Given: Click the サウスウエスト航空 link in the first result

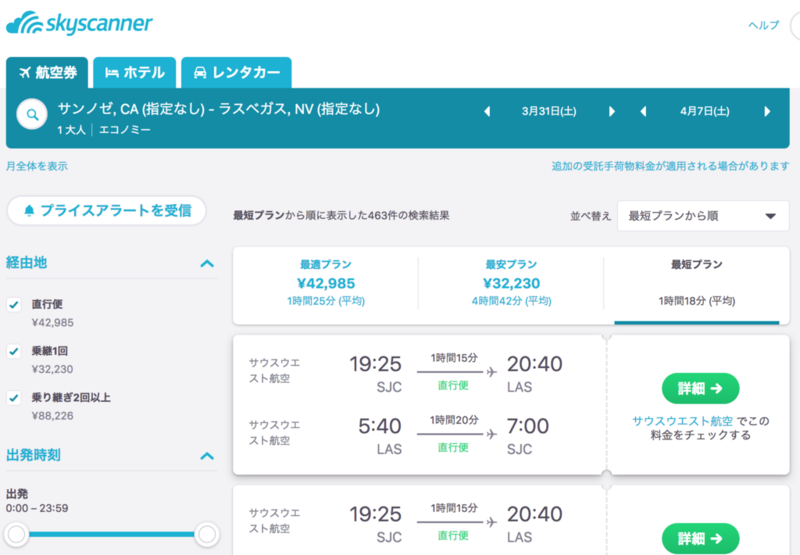Looking at the screenshot, I should click(683, 421).
